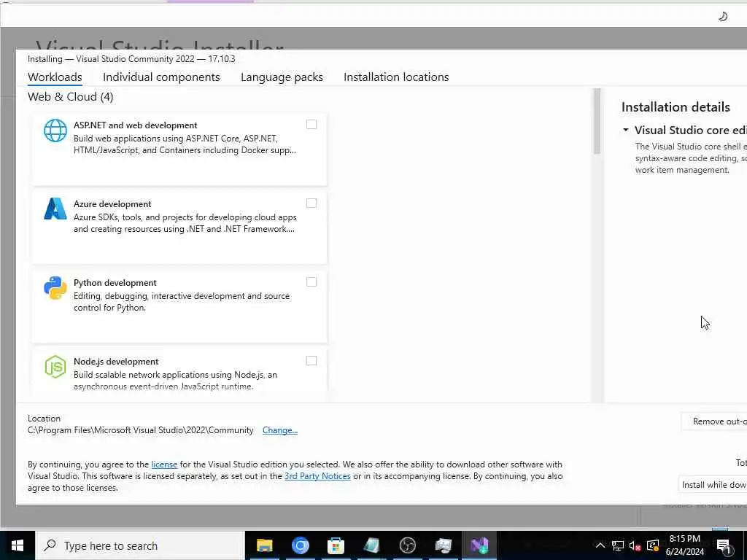
Task: Open the license link
Action: [164, 464]
